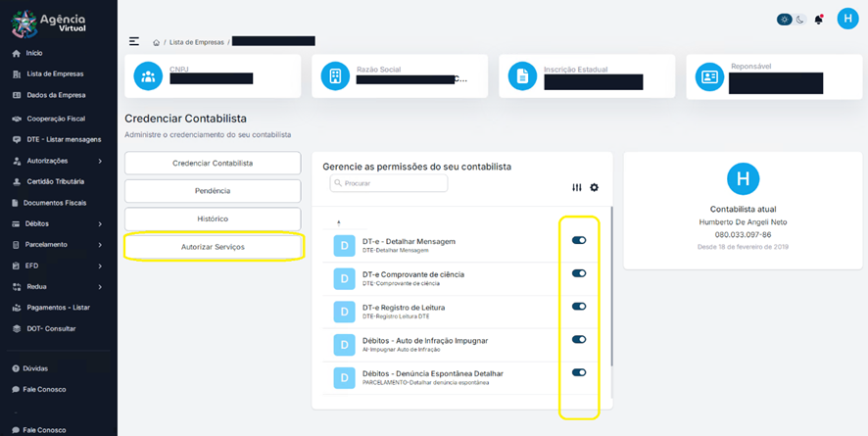The image size is (868, 436).
Task: Open user avatar H in top-right corner
Action: (x=847, y=19)
